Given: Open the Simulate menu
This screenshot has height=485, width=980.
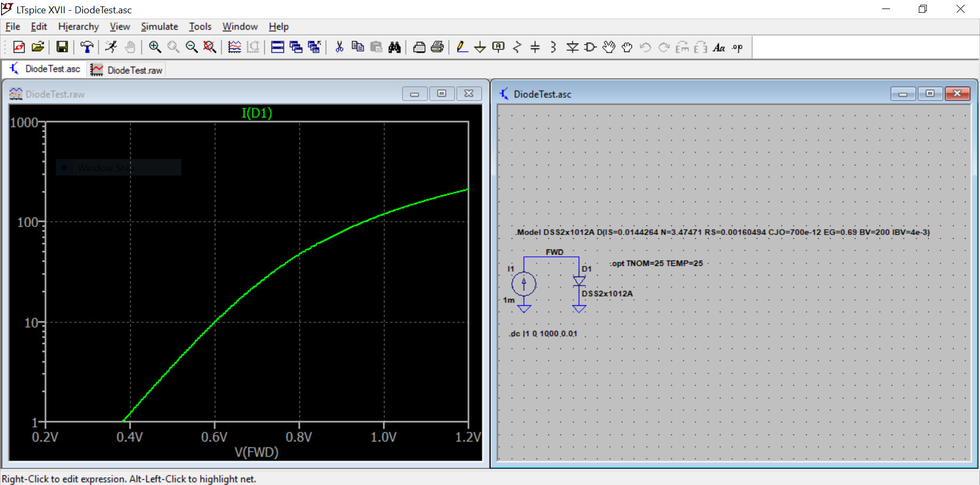Looking at the screenshot, I should (160, 27).
